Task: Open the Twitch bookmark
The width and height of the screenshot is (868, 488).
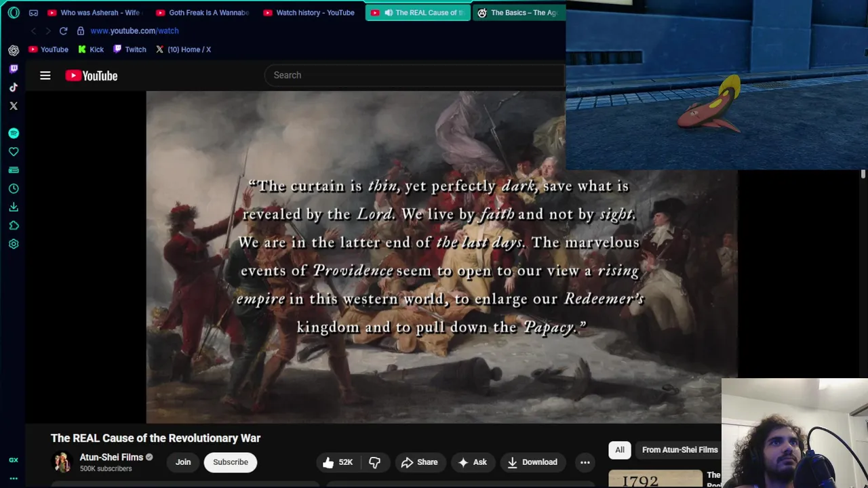Action: tap(130, 49)
